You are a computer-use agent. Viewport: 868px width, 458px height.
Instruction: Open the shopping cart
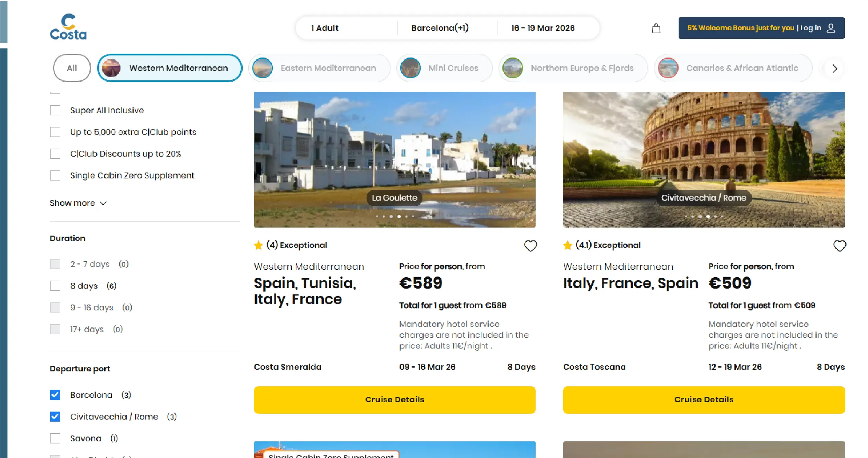tap(656, 28)
